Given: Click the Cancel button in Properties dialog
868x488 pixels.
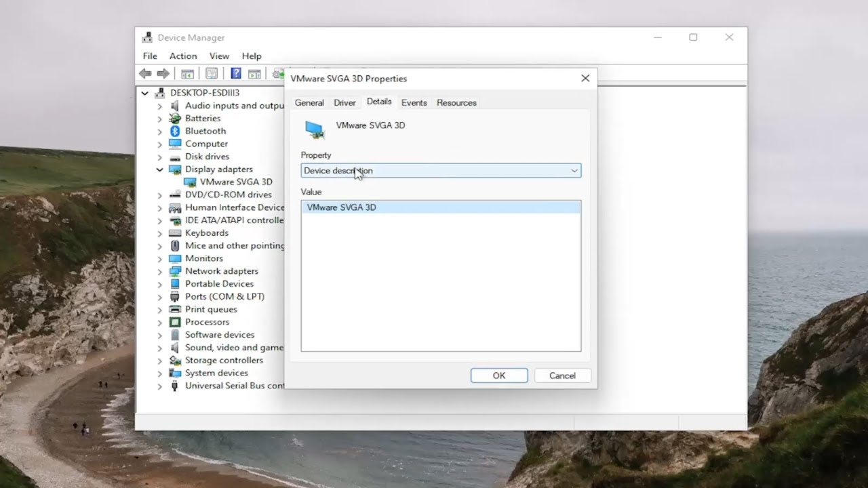Looking at the screenshot, I should tap(562, 375).
